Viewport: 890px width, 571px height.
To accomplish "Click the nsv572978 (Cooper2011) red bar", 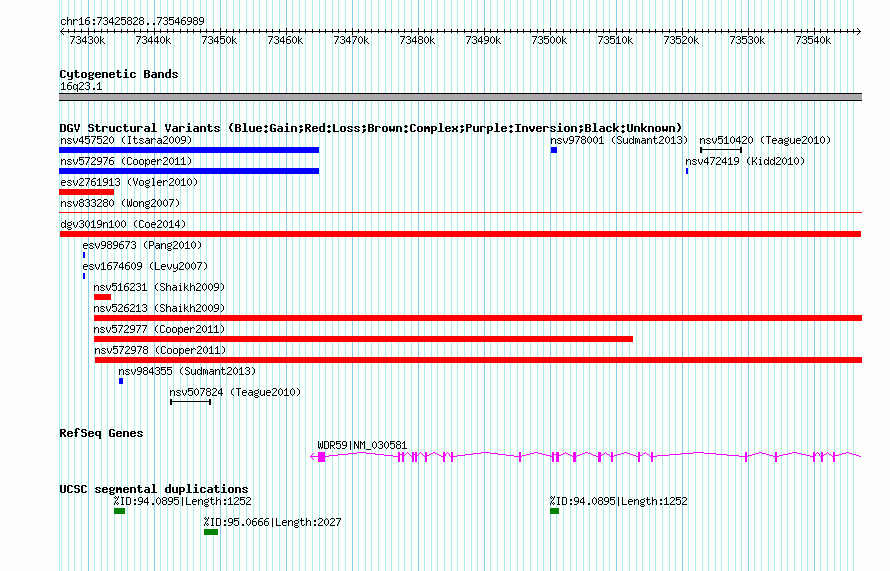I will pos(478,360).
